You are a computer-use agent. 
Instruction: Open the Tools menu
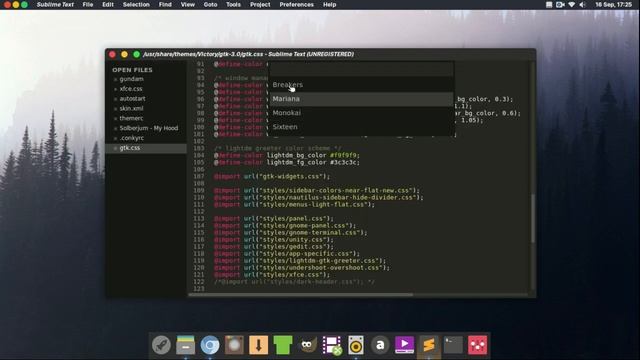point(233,4)
